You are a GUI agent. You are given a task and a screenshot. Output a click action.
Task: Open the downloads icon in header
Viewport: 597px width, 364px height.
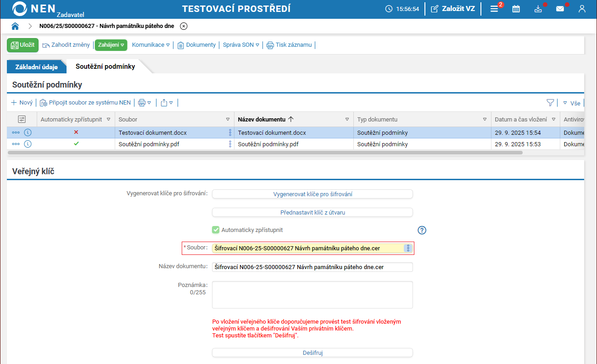pyautogui.click(x=538, y=9)
